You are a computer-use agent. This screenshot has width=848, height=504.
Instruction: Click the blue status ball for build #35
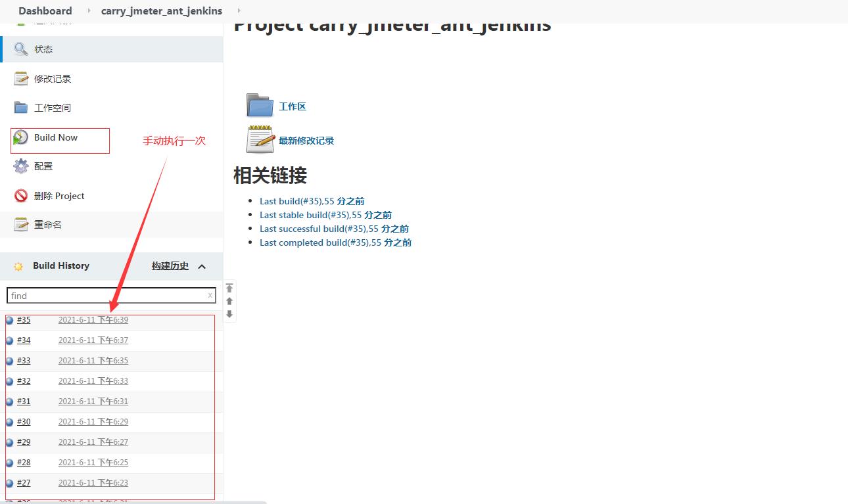click(x=9, y=321)
